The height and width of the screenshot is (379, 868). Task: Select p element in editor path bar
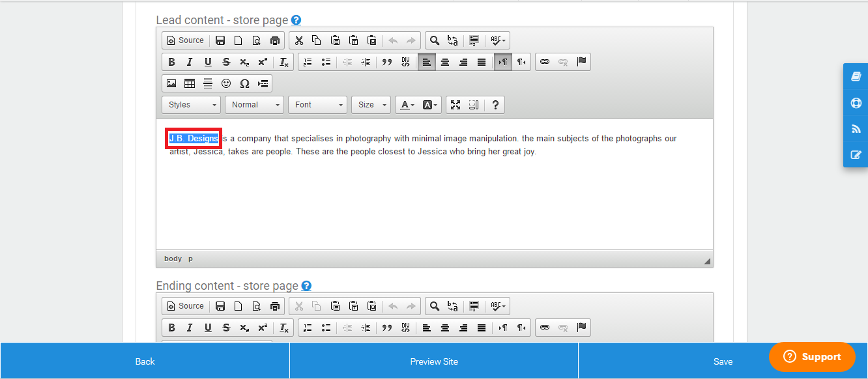pos(190,259)
